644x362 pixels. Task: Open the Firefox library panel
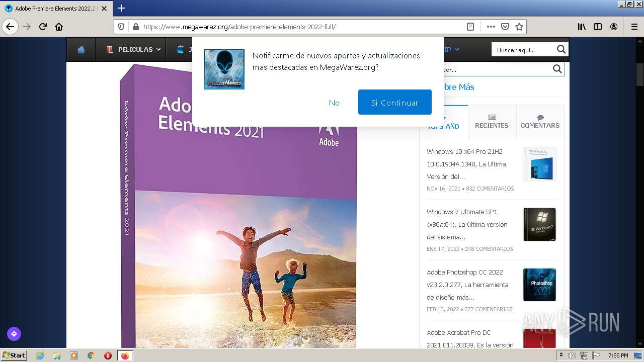click(x=582, y=27)
